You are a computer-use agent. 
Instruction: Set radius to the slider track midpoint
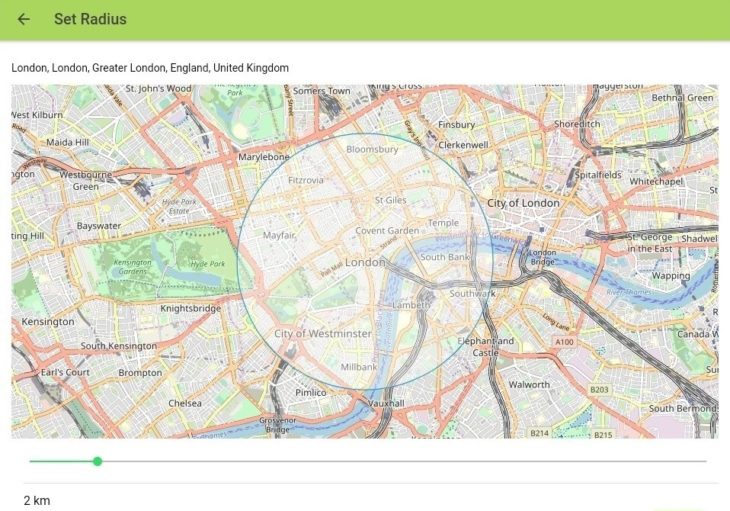[x=368, y=461]
